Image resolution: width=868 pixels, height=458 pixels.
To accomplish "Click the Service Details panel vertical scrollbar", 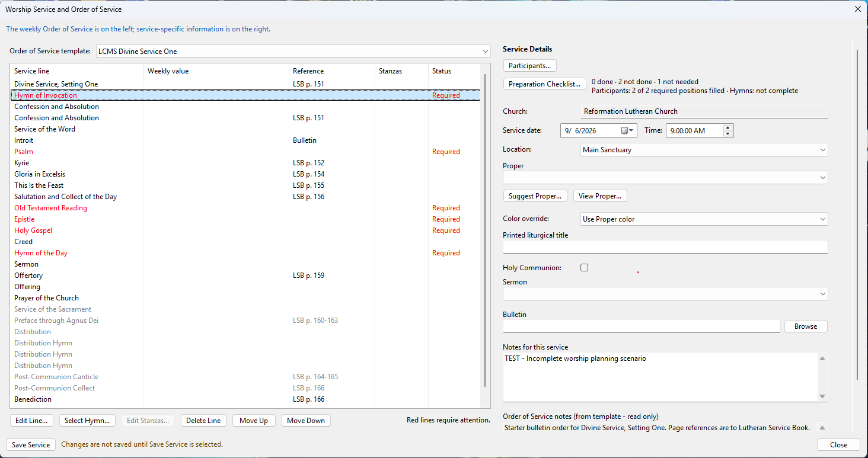I will [x=857, y=214].
